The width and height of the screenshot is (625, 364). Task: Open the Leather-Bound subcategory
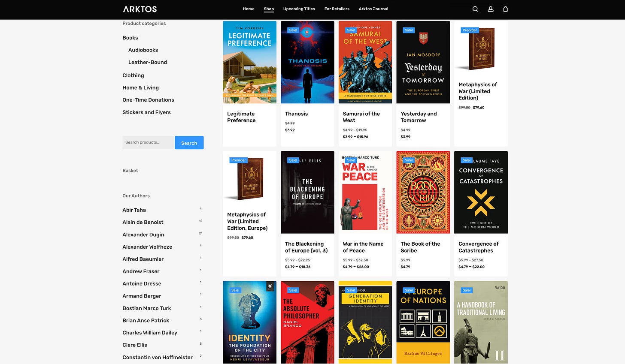pos(148,62)
